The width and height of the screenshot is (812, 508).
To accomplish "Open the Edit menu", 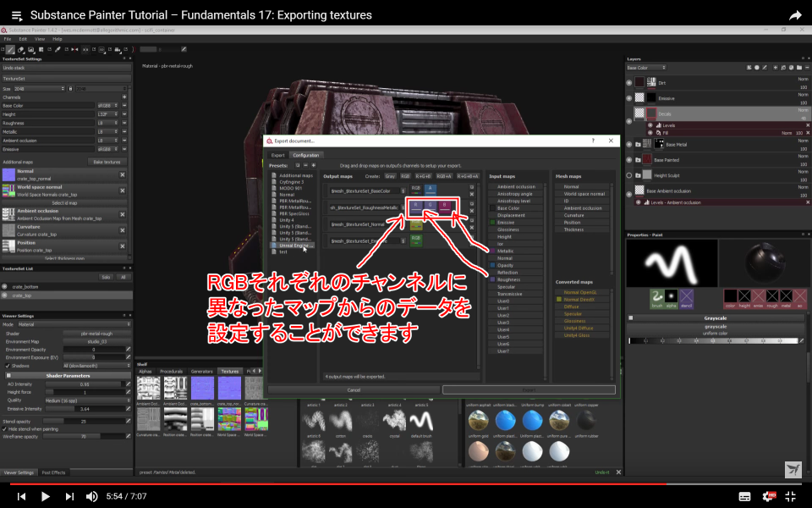I will click(x=23, y=39).
